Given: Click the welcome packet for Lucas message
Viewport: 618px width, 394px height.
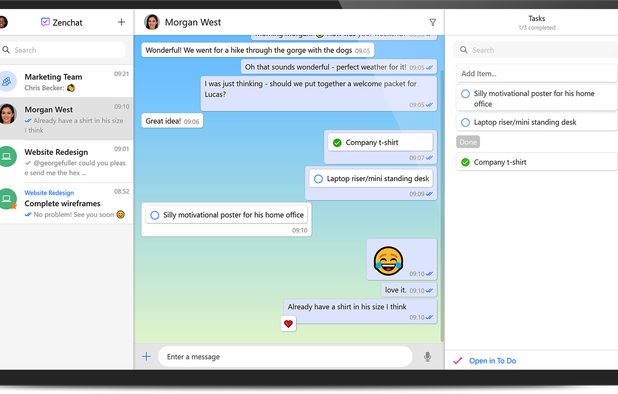Looking at the screenshot, I should (x=319, y=93).
